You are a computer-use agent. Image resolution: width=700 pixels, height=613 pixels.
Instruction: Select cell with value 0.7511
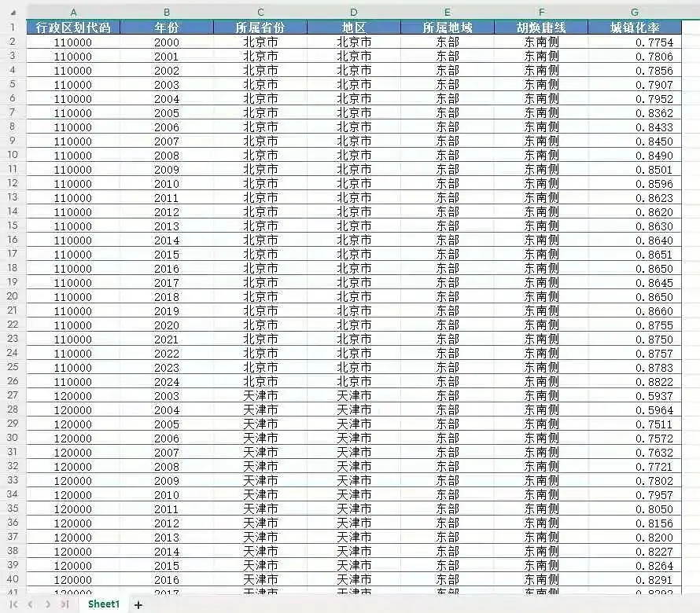point(635,424)
